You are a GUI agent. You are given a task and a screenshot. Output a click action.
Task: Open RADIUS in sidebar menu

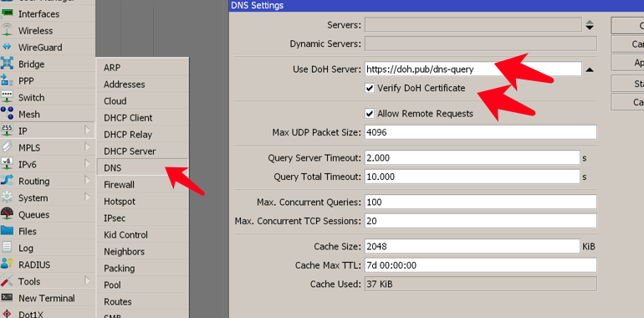tap(47, 264)
